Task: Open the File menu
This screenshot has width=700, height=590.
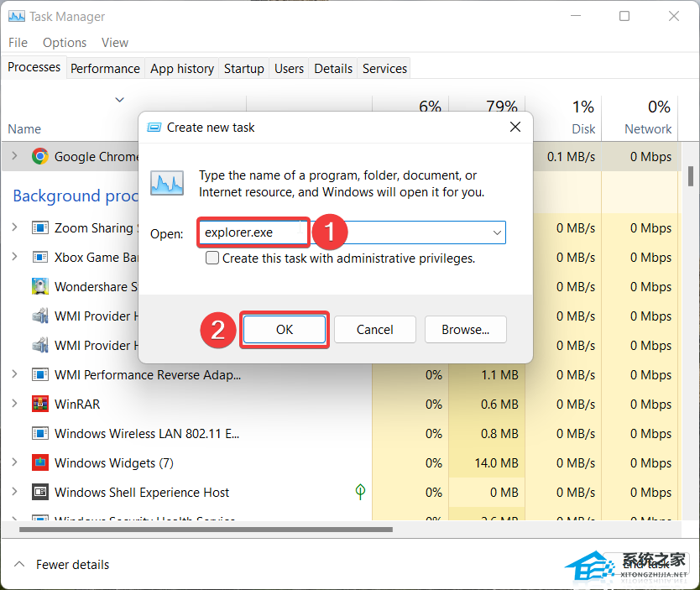Action: click(18, 43)
